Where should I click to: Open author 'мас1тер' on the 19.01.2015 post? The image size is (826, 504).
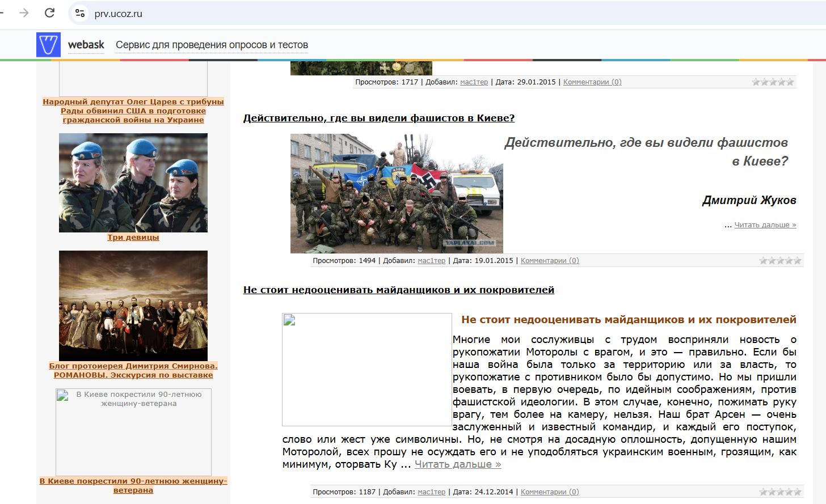click(x=432, y=261)
